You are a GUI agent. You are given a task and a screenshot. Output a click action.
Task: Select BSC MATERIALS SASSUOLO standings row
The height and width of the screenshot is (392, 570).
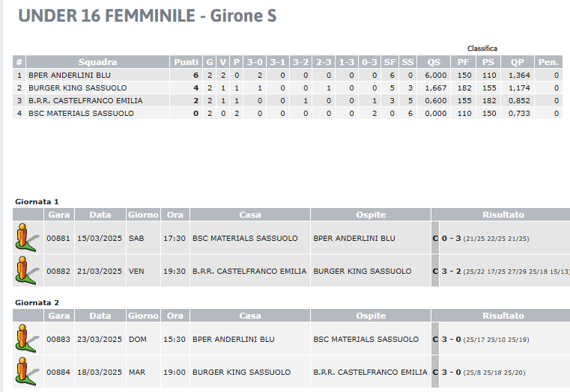288,113
